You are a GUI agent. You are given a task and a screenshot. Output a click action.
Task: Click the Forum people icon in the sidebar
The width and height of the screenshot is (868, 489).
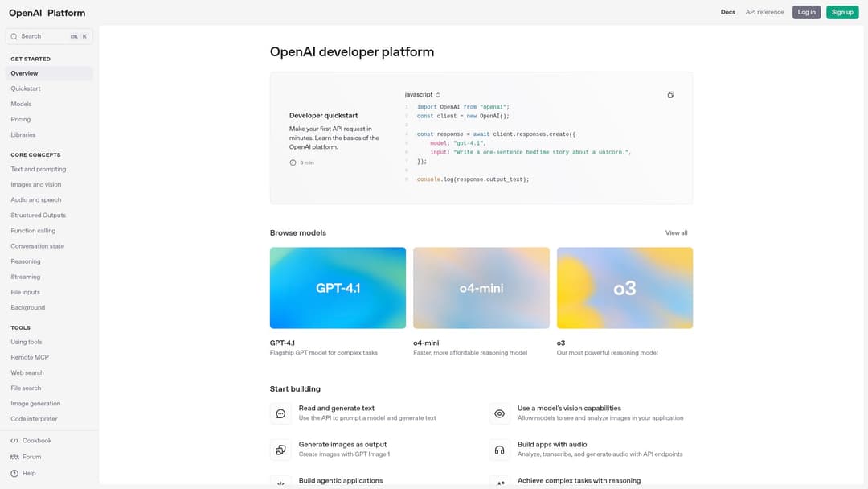point(14,457)
